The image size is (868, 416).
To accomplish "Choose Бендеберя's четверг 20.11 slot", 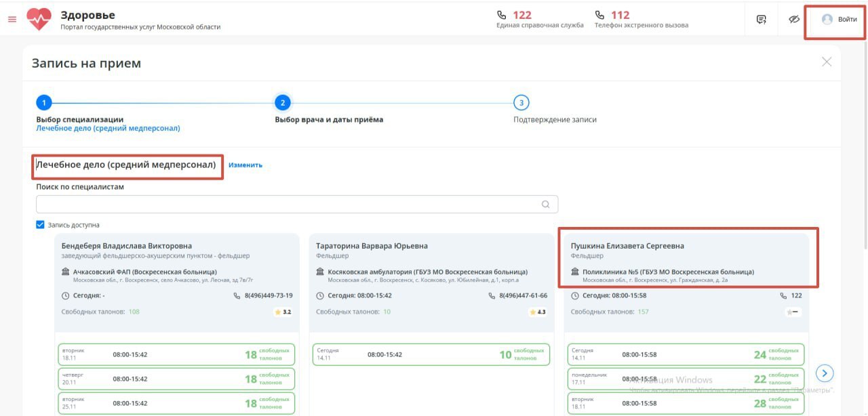I will pos(176,379).
